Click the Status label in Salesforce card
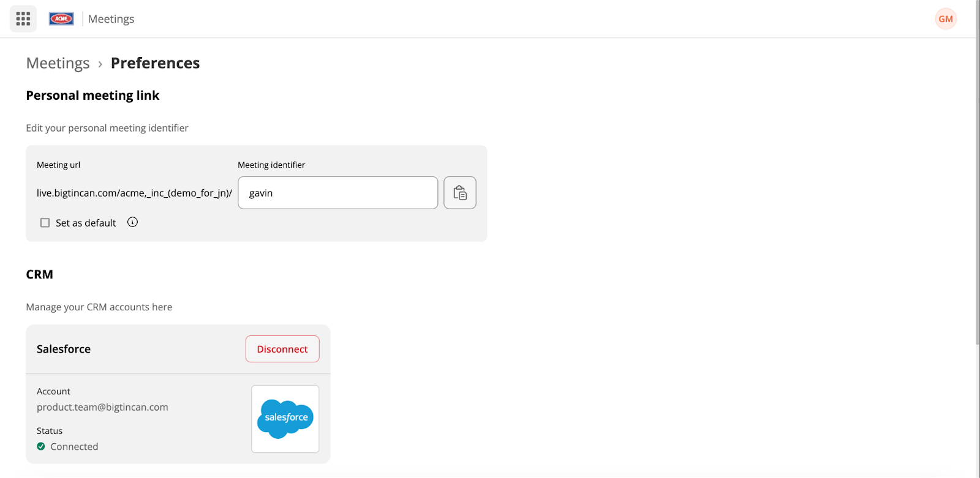980x478 pixels. pyautogui.click(x=50, y=431)
